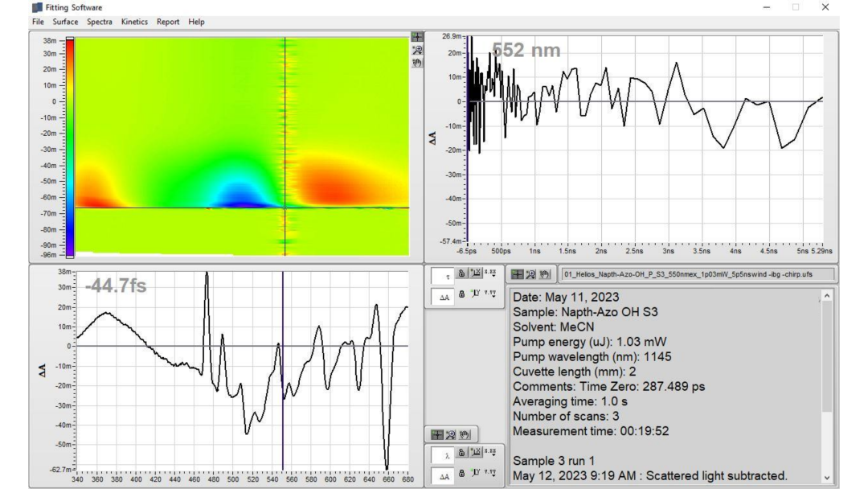The width and height of the screenshot is (868, 489).
Task: Click the 'Solvent: MeCN' line
Action: [553, 327]
